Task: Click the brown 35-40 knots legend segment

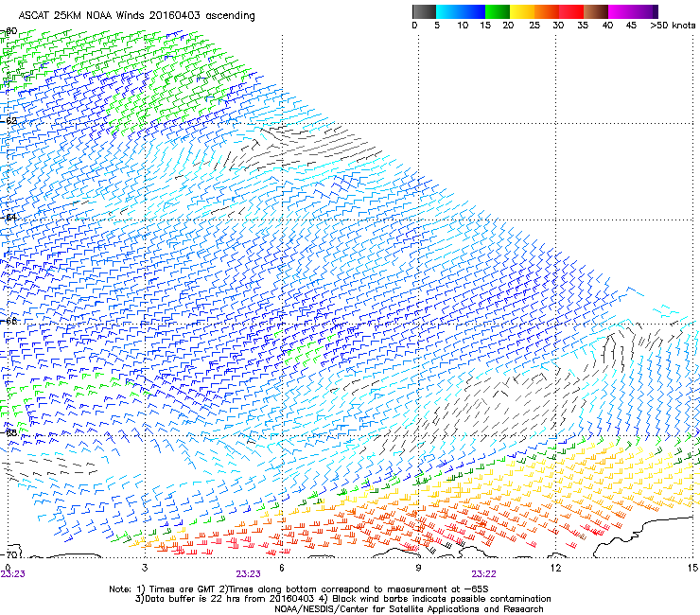Action: click(x=596, y=11)
